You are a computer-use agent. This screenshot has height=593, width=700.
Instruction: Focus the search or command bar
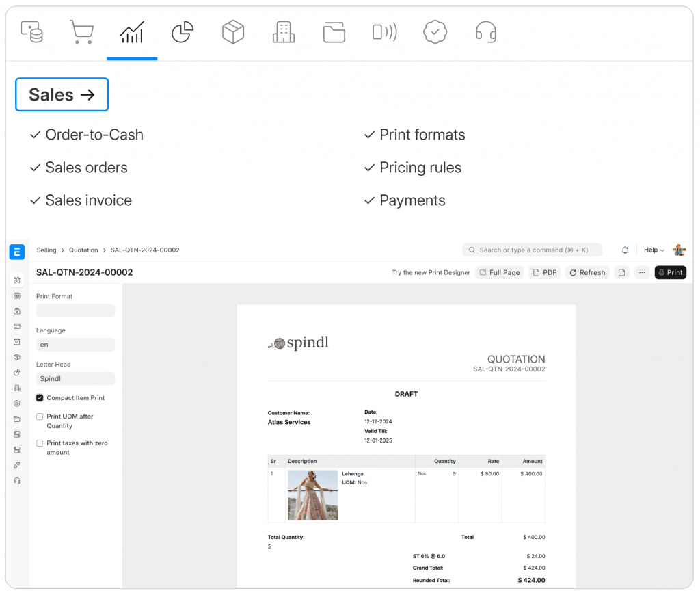(532, 250)
